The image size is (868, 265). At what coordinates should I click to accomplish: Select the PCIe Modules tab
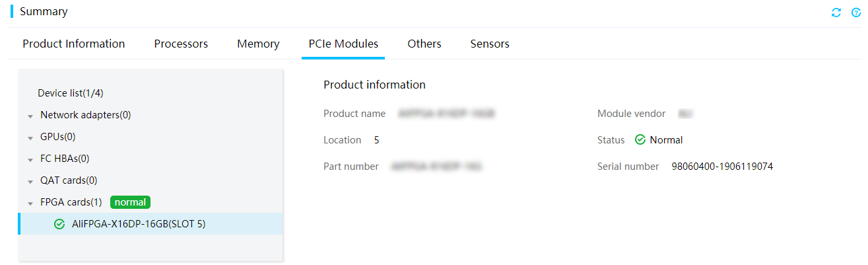[x=343, y=44]
